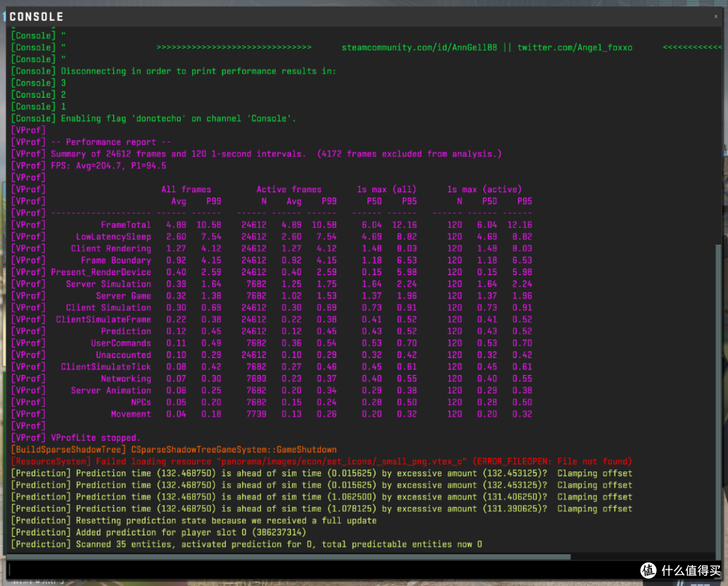Click the 'ClientSimulateFrame' row label

click(x=104, y=320)
